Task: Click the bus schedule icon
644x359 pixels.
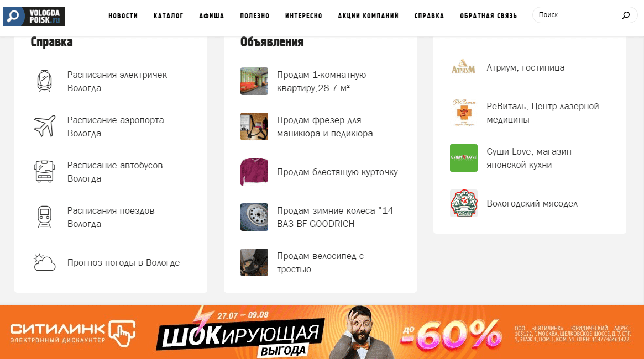Action: (x=44, y=172)
